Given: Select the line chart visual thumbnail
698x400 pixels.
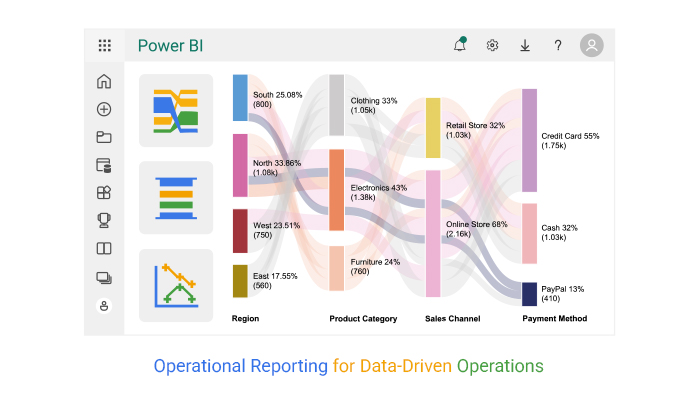Looking at the screenshot, I should coord(176,285).
